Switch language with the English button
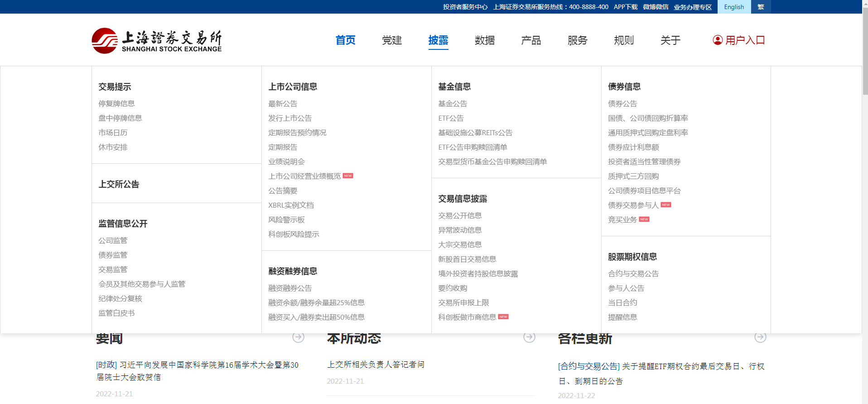Viewport: 868px width, 404px height. click(x=734, y=7)
